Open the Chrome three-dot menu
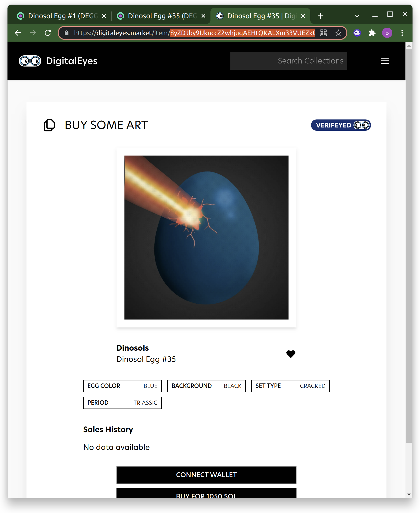The width and height of the screenshot is (420, 513). click(402, 33)
